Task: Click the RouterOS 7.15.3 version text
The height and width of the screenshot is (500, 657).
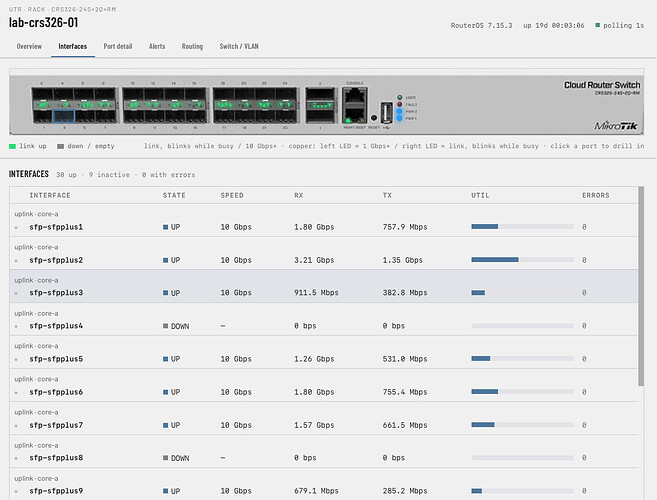Action: pyautogui.click(x=481, y=26)
